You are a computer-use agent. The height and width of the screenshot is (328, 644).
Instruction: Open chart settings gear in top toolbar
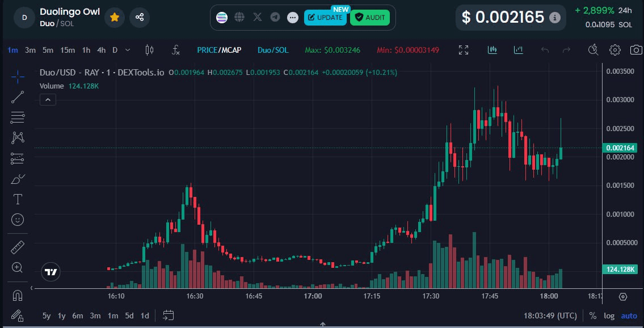point(615,50)
